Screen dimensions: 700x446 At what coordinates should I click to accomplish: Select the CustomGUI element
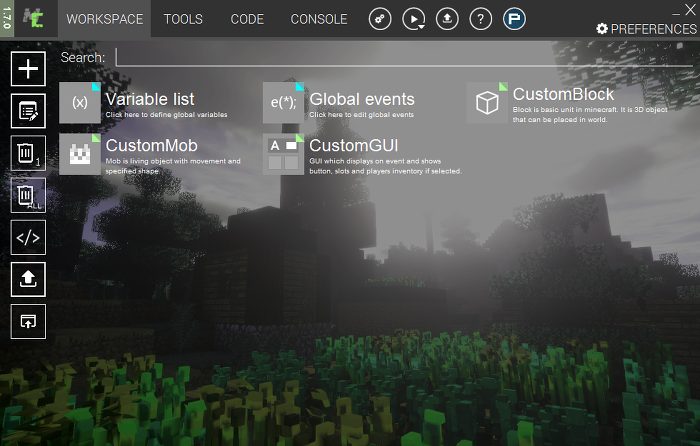362,154
